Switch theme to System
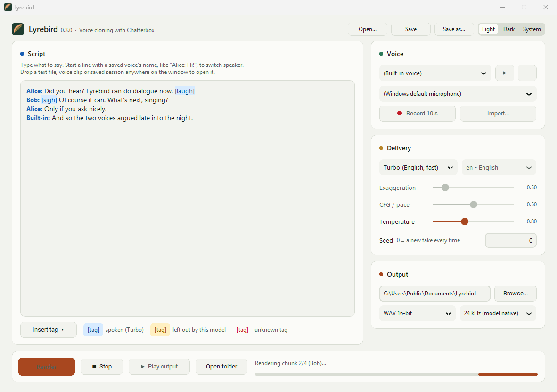The width and height of the screenshot is (557, 392). tap(532, 29)
